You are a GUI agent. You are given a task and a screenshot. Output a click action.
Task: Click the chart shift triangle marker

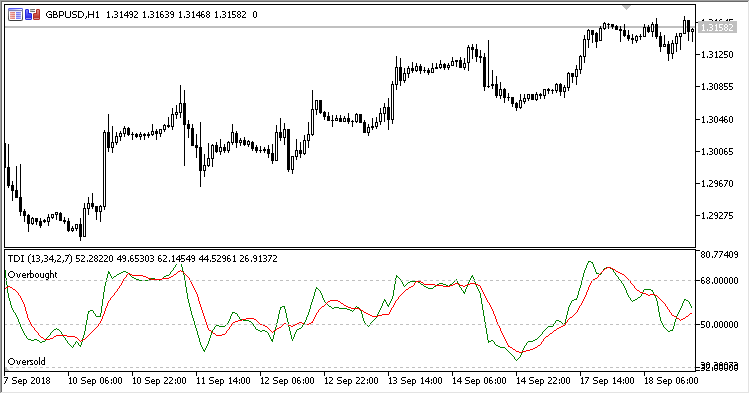pyautogui.click(x=627, y=7)
